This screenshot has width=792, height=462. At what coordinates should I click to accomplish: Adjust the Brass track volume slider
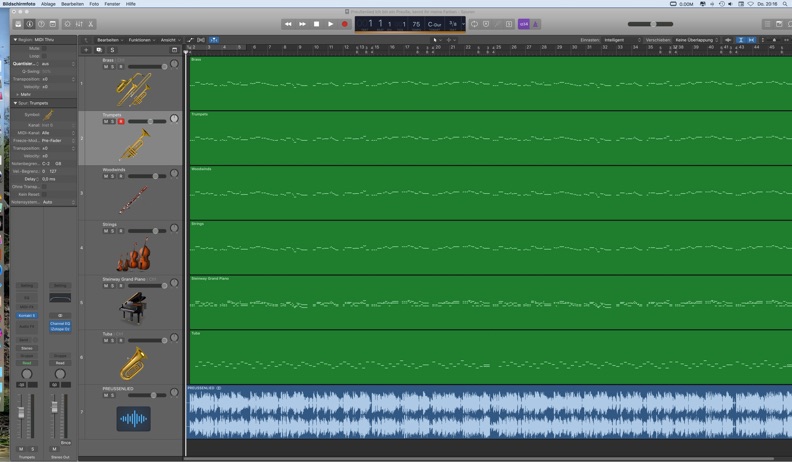147,67
